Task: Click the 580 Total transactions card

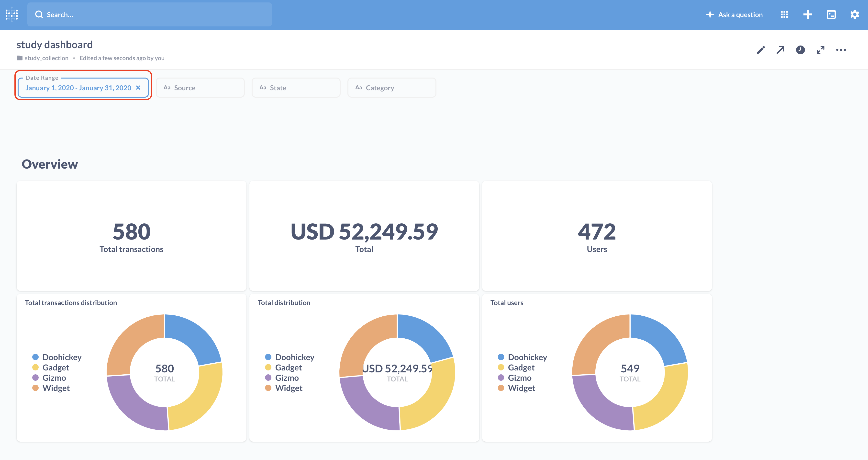Action: pos(131,236)
